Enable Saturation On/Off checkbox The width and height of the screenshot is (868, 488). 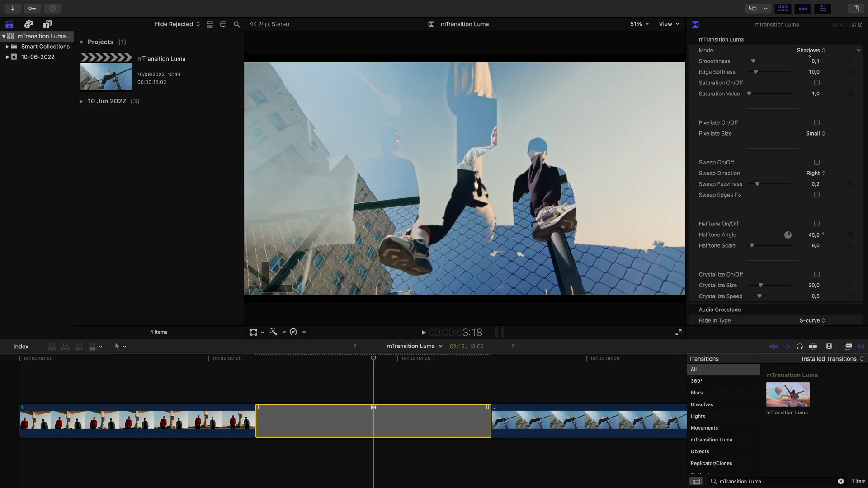click(816, 83)
